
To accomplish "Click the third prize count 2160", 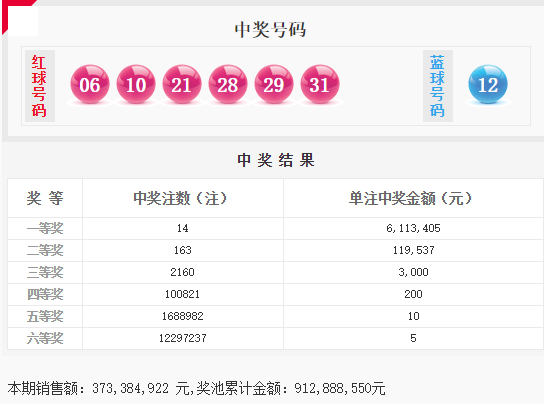I will coord(182,272).
